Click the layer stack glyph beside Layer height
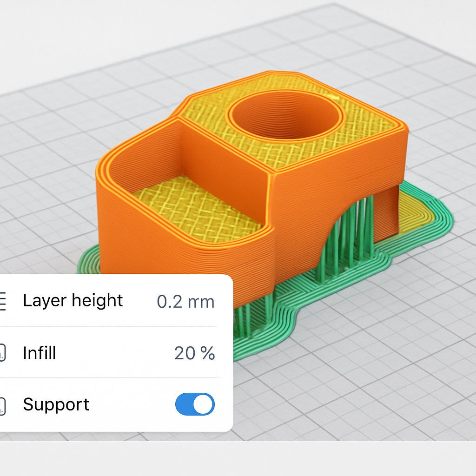The image size is (476, 476). (x=4, y=301)
